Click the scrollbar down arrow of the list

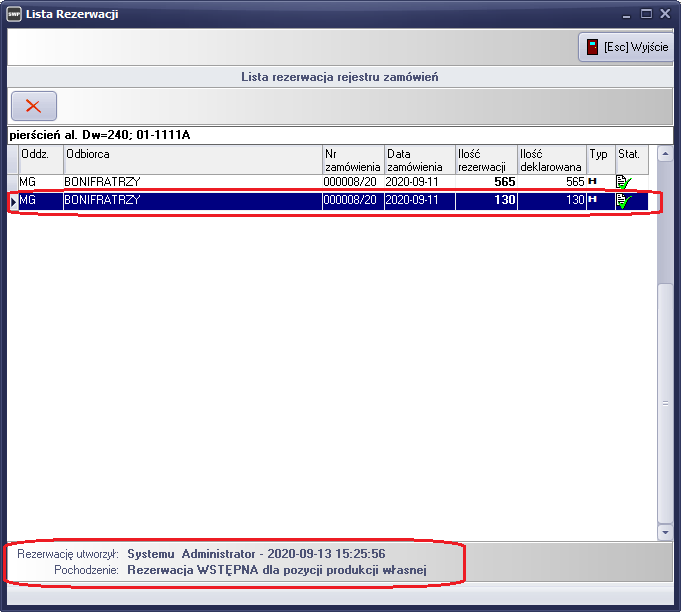click(665, 534)
